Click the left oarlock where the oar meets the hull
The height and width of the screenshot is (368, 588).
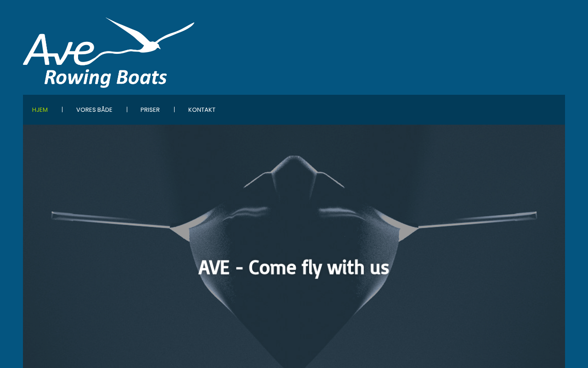tap(180, 229)
